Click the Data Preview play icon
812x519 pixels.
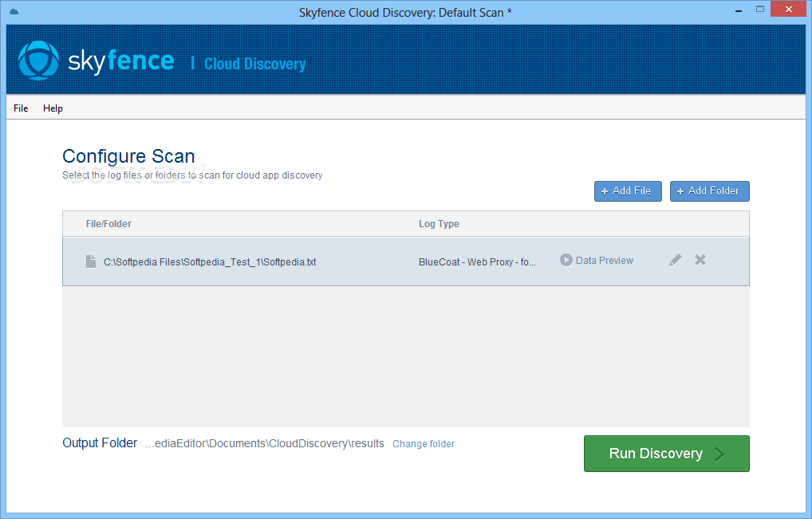pos(566,260)
